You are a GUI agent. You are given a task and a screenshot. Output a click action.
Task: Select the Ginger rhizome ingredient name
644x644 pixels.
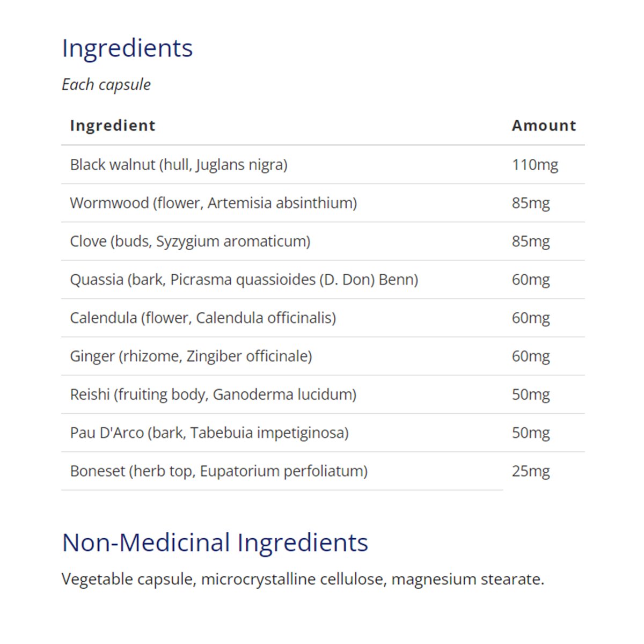pyautogui.click(x=191, y=356)
